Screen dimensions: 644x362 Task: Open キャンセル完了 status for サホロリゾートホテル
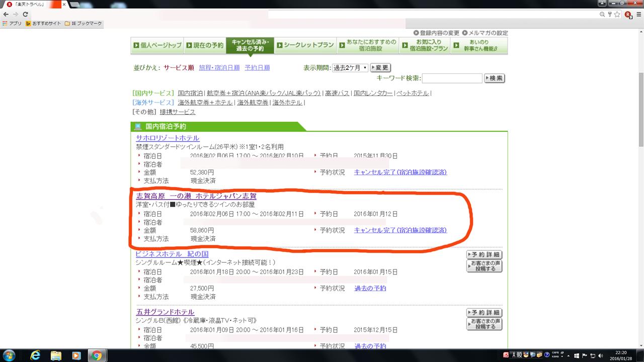point(400,172)
